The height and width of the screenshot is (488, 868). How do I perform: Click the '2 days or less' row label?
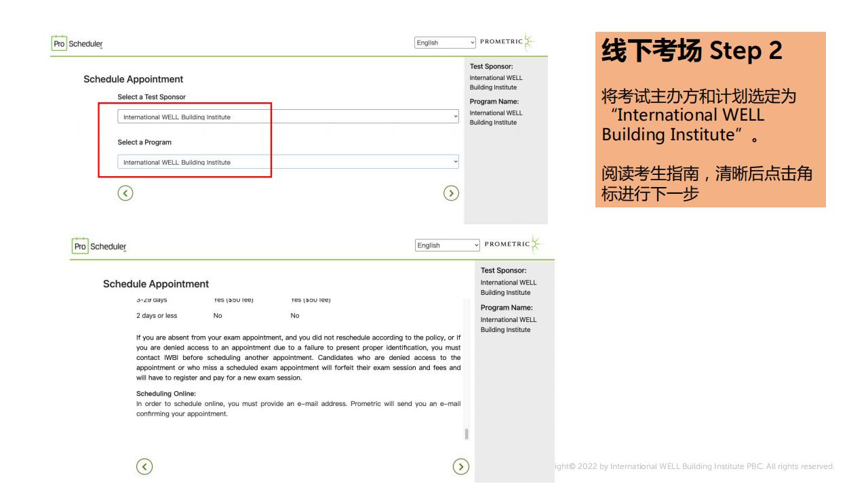[157, 316]
